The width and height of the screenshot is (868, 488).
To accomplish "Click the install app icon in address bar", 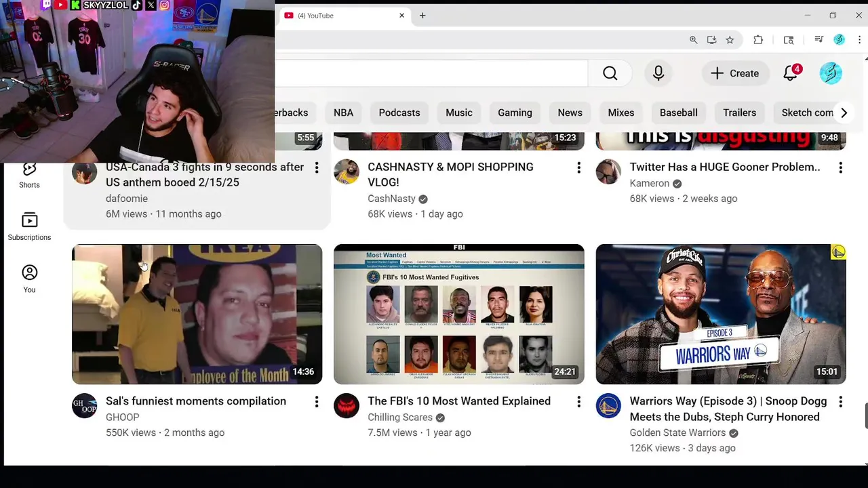I will click(711, 40).
